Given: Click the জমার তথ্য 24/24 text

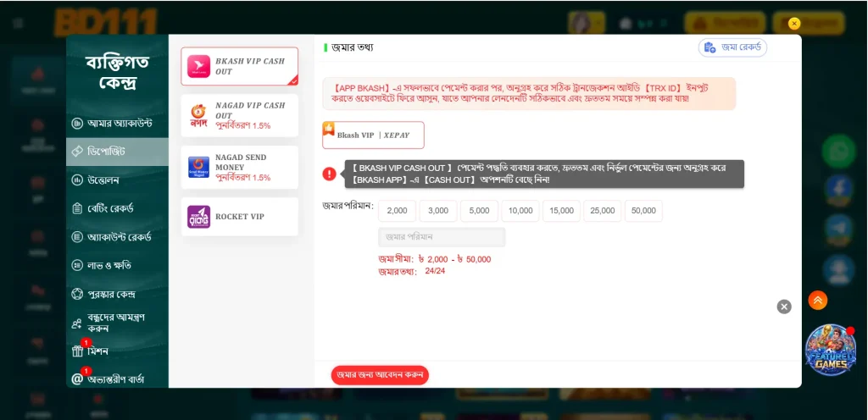Looking at the screenshot, I should (x=412, y=271).
